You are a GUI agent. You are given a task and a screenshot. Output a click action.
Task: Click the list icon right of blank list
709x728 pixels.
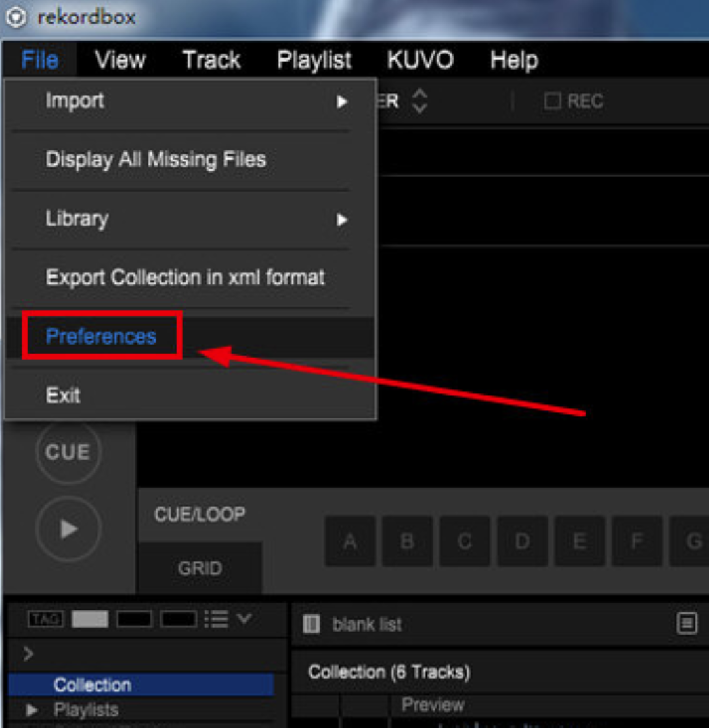pyautogui.click(x=687, y=623)
